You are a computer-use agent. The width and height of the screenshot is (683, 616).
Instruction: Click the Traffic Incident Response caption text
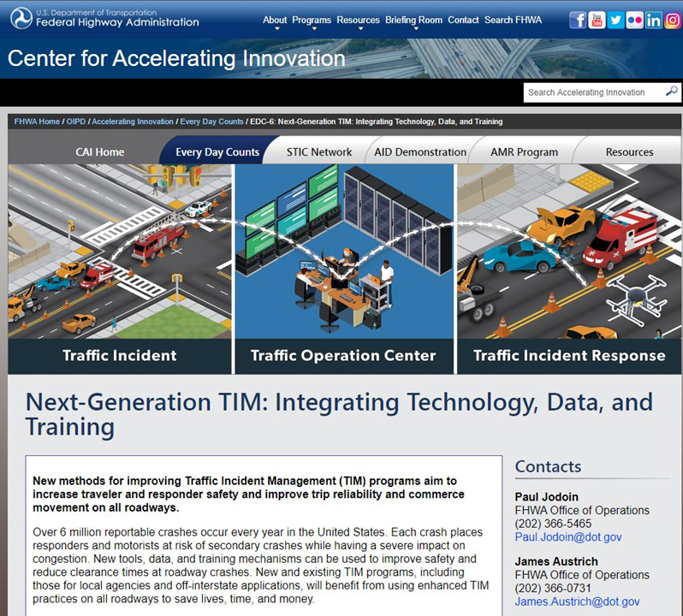[x=569, y=355]
